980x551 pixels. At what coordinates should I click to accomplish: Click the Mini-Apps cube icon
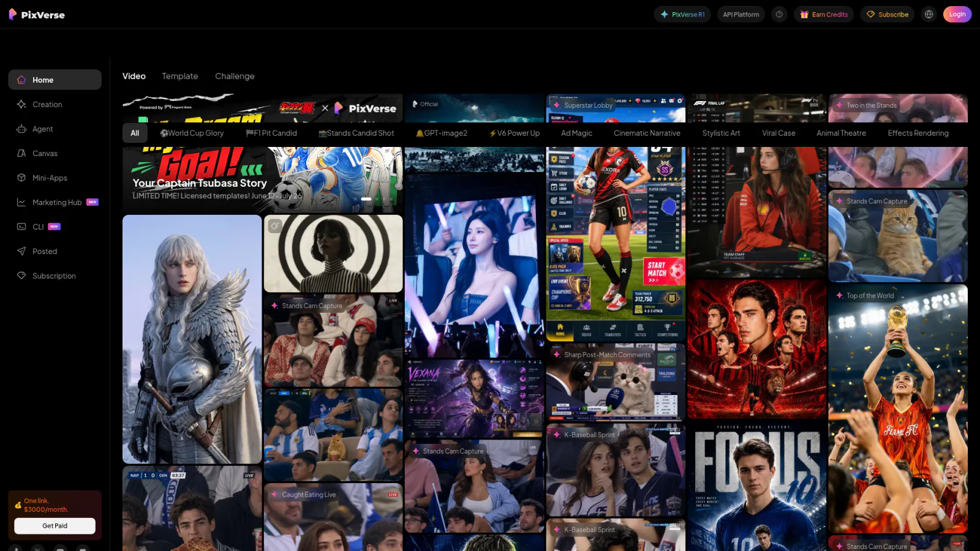(21, 178)
